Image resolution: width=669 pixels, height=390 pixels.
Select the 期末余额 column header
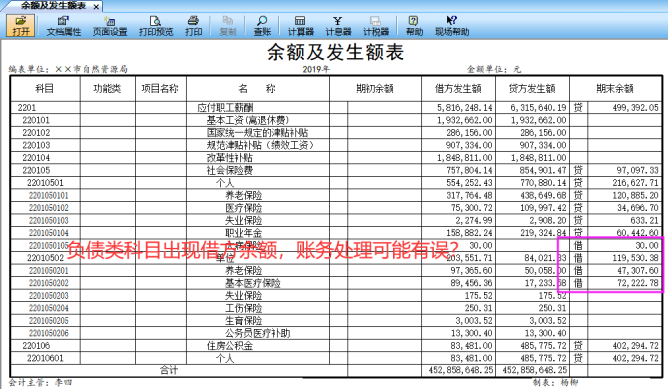tap(615, 88)
